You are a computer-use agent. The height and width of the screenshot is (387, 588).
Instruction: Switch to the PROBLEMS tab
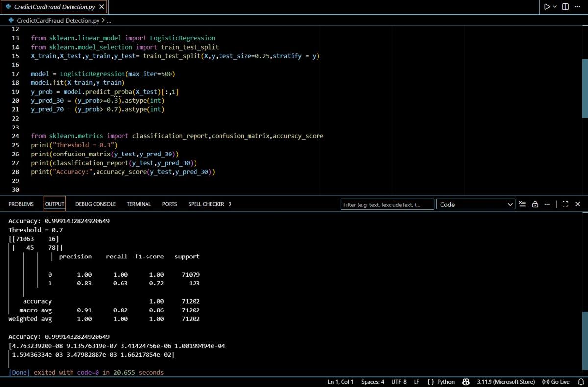(x=21, y=204)
